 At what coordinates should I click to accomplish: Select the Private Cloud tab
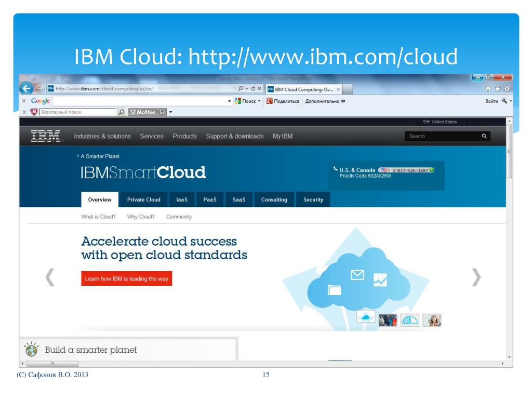click(144, 199)
